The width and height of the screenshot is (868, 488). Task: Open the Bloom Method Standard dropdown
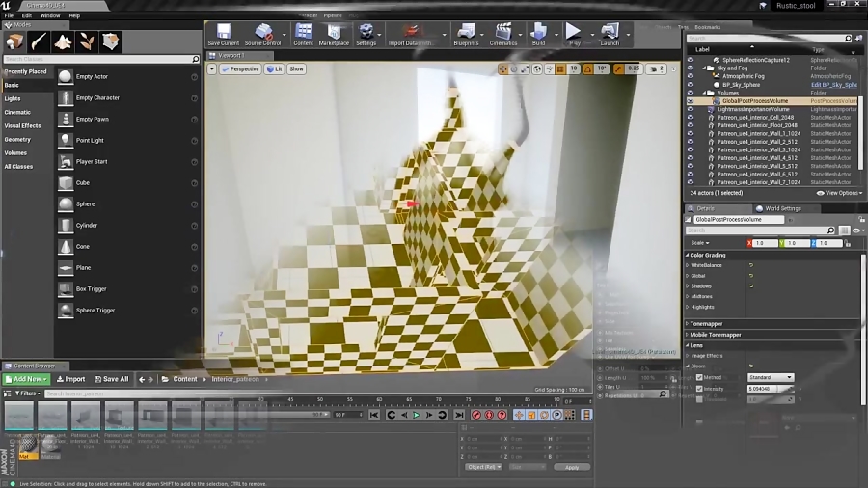771,377
